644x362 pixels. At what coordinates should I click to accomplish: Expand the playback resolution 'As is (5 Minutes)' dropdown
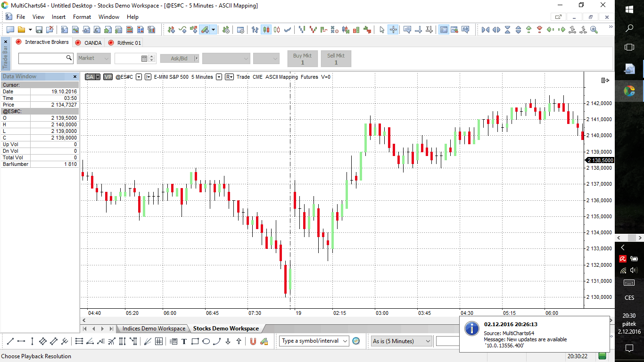click(401, 341)
